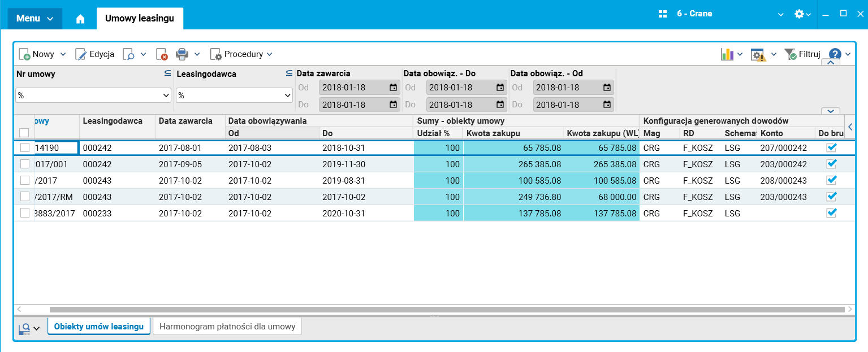Select checkbox for row 3883/2017
Viewport: 868px width, 352px height.
(x=24, y=213)
